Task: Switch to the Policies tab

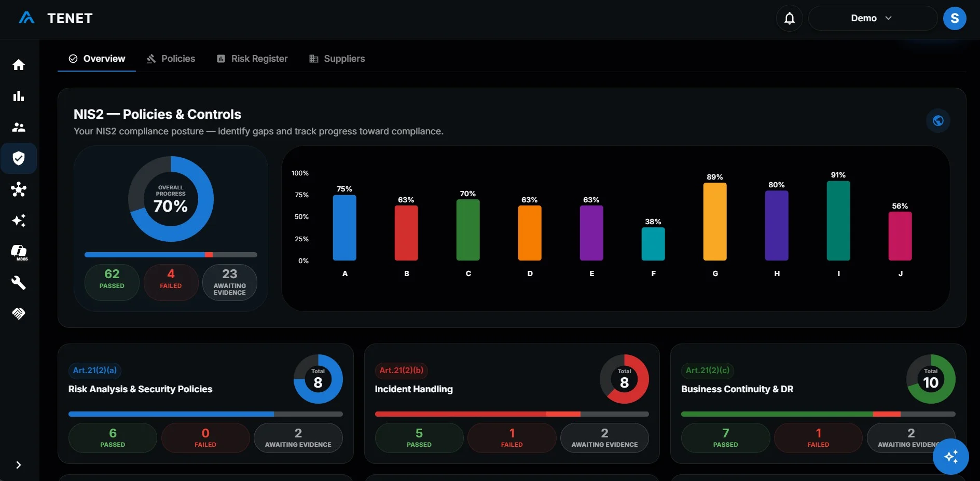Action: (x=171, y=59)
